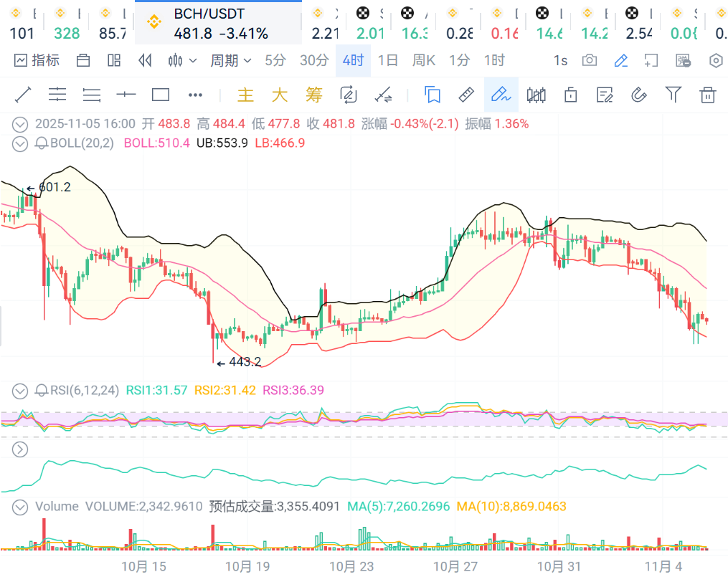Click the 主 main indicator button
728x577 pixels.
245,95
